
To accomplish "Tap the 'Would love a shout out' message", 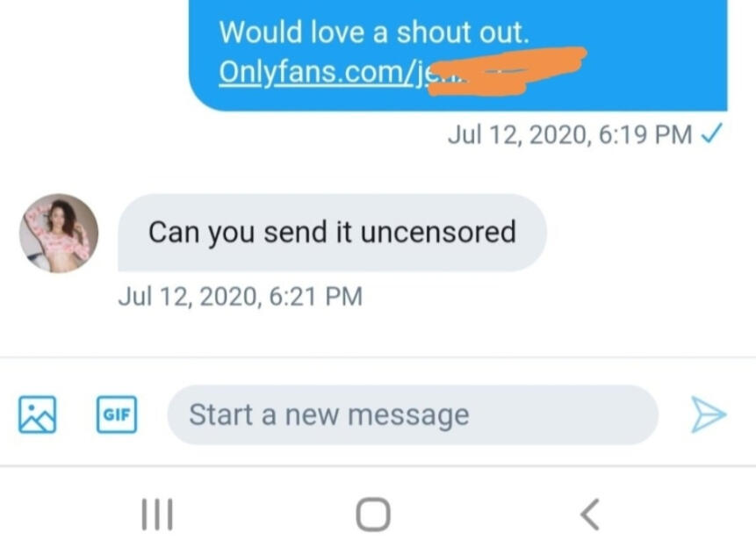I will tap(374, 32).
